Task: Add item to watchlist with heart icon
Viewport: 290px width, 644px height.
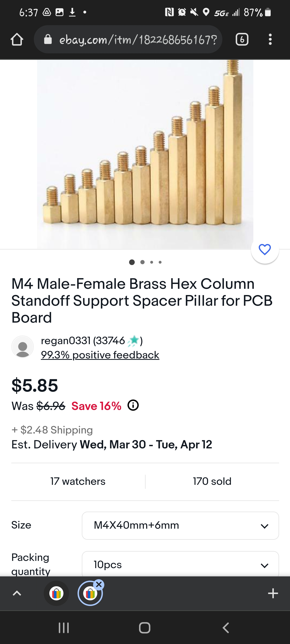Action: point(265,250)
